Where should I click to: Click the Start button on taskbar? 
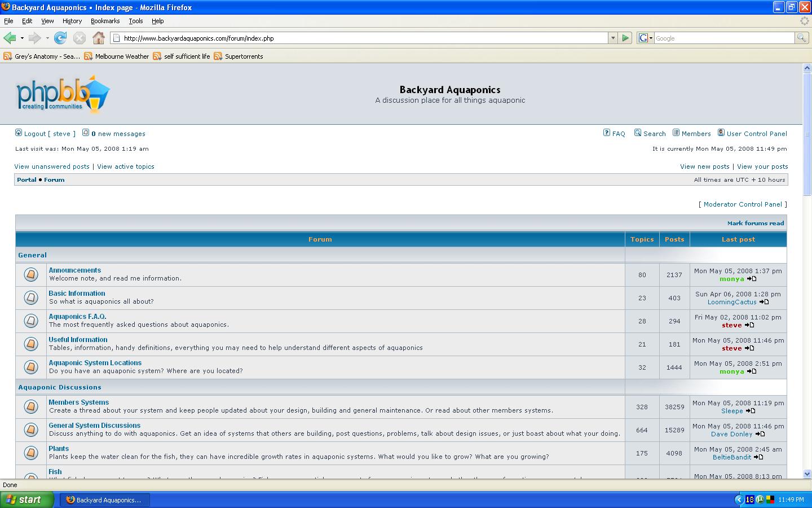tap(27, 500)
